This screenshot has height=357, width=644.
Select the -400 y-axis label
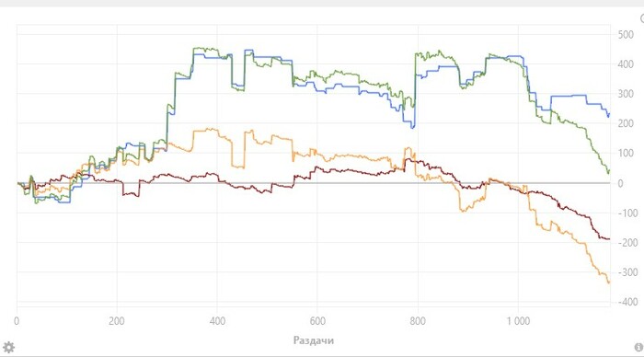pos(627,302)
